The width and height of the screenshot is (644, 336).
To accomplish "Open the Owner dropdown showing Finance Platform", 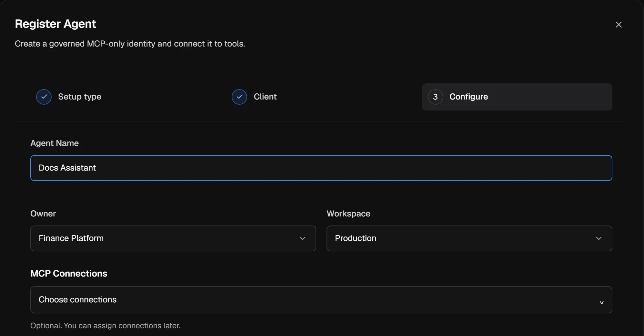I will point(173,238).
